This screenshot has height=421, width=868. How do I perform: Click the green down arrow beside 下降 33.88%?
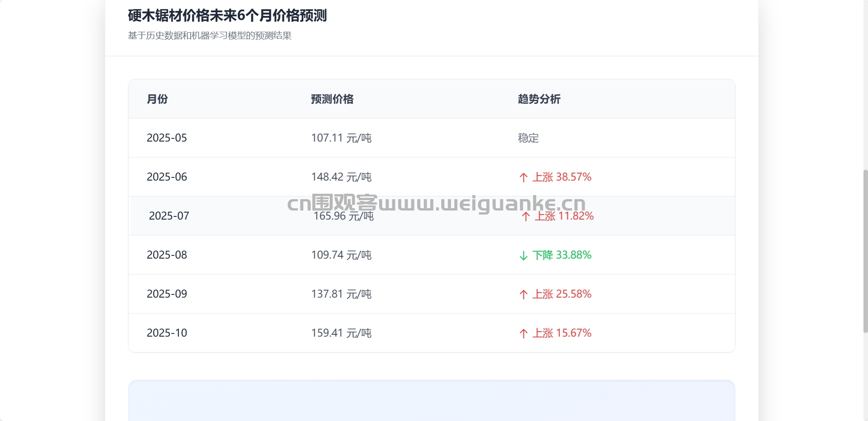[x=523, y=255]
